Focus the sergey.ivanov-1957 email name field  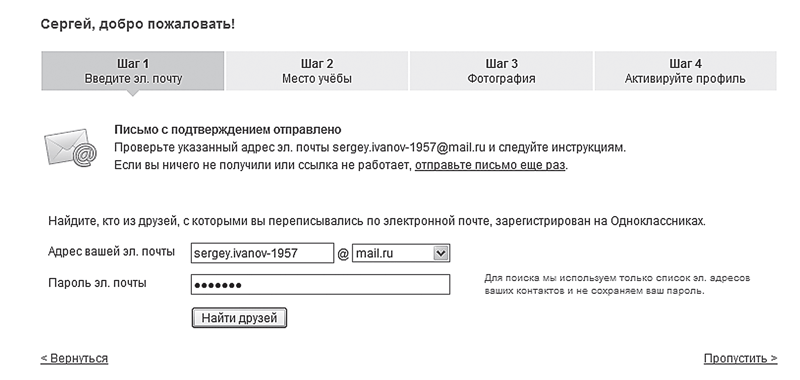coord(262,253)
